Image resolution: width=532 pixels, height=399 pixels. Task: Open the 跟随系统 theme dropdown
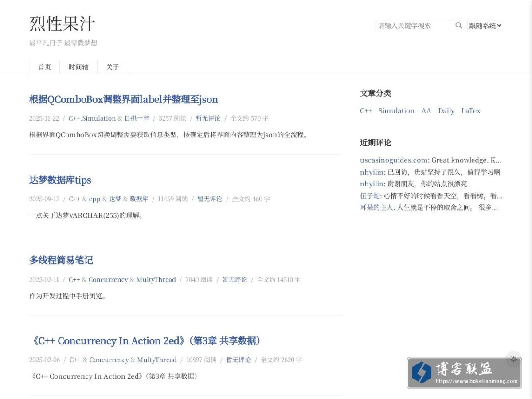pos(485,26)
